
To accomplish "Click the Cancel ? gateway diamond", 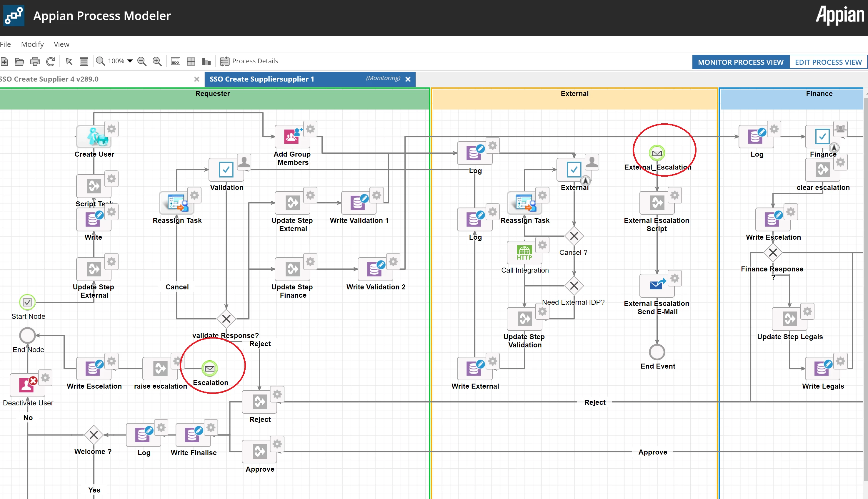I will [574, 236].
